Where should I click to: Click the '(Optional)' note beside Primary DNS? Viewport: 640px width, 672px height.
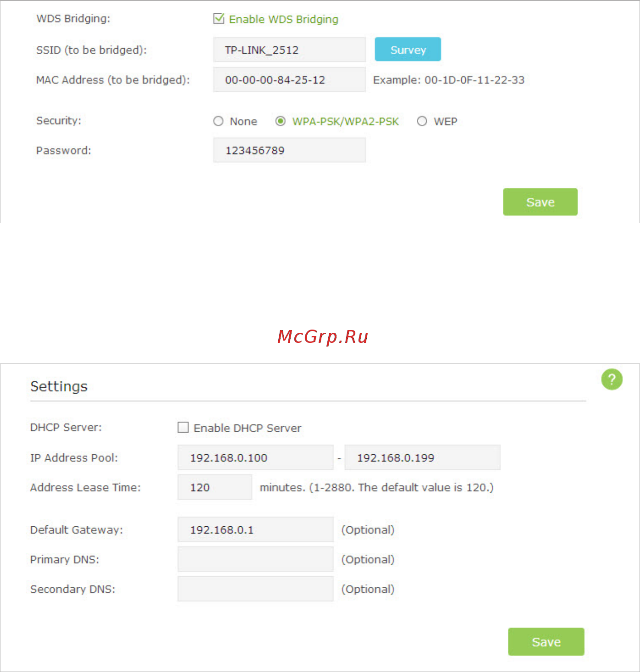(x=368, y=560)
